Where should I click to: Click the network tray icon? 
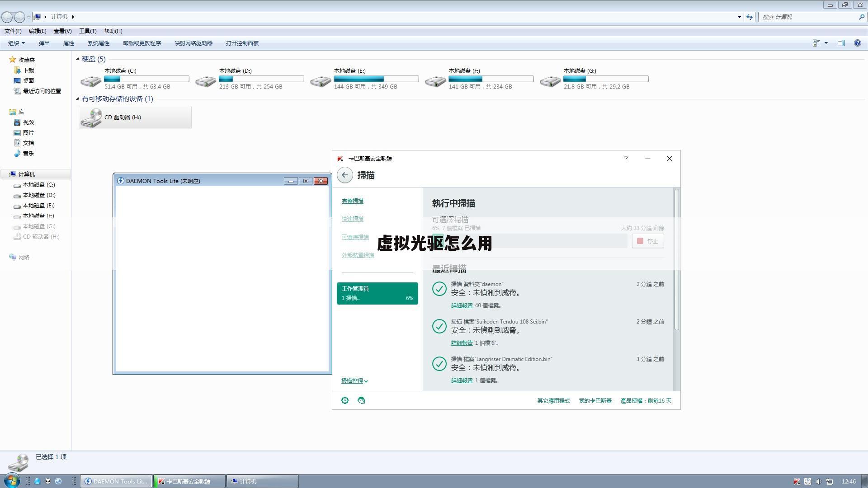(x=830, y=482)
